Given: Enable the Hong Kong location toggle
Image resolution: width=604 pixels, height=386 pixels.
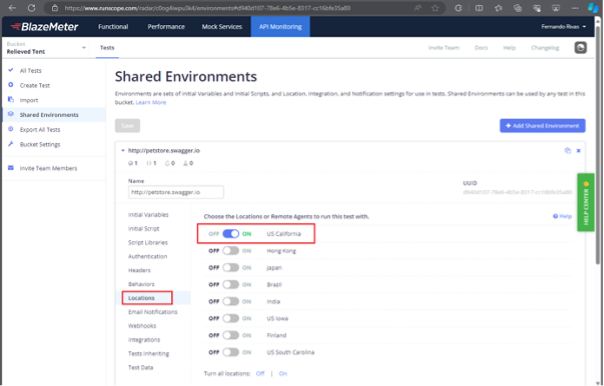Looking at the screenshot, I should coord(230,250).
